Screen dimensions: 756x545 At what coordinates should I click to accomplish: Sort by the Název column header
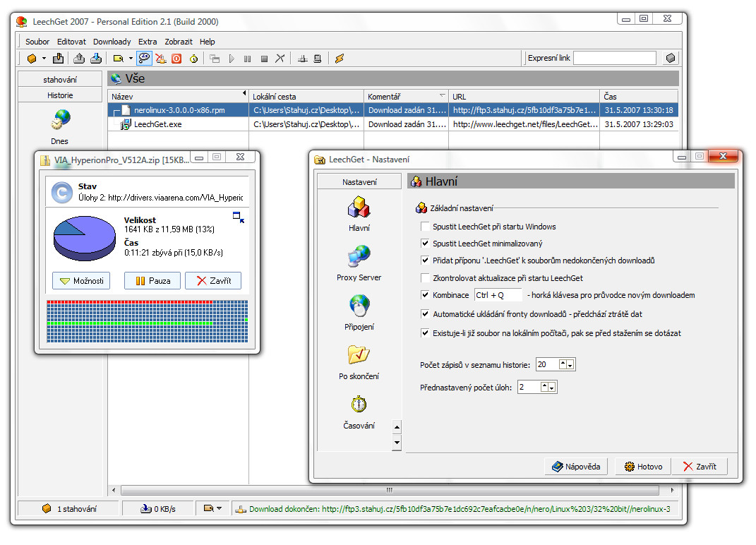[178, 96]
